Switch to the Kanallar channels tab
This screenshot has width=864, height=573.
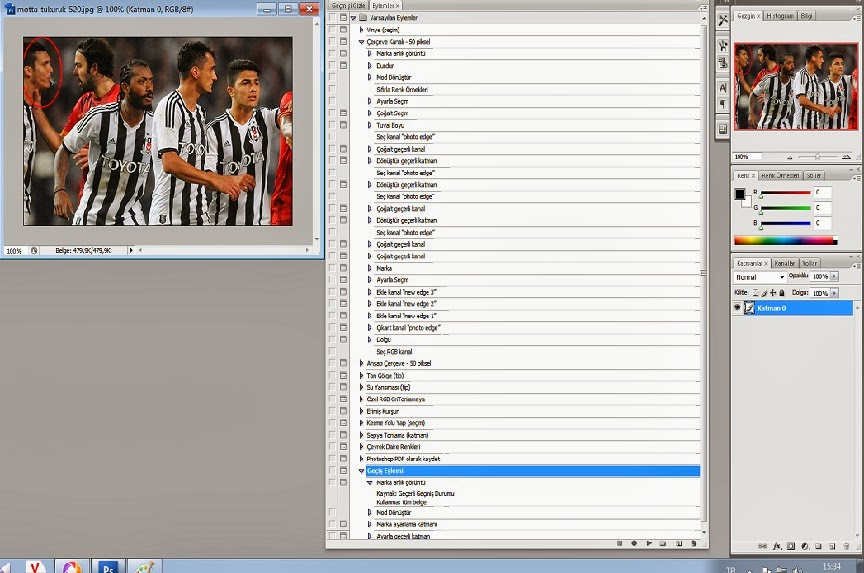click(784, 263)
